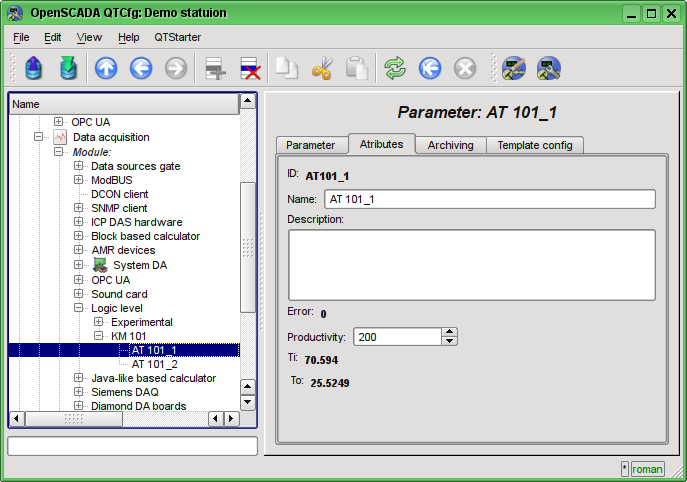Click the scissors Cut icon

coord(321,68)
